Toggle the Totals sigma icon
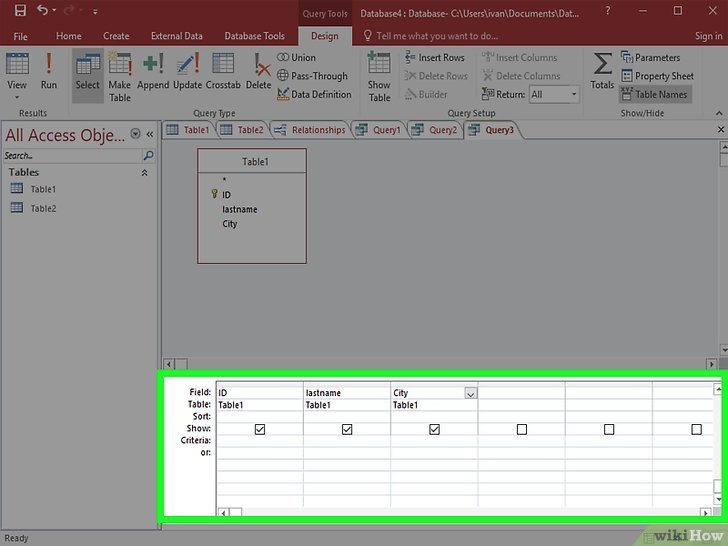 click(602, 71)
